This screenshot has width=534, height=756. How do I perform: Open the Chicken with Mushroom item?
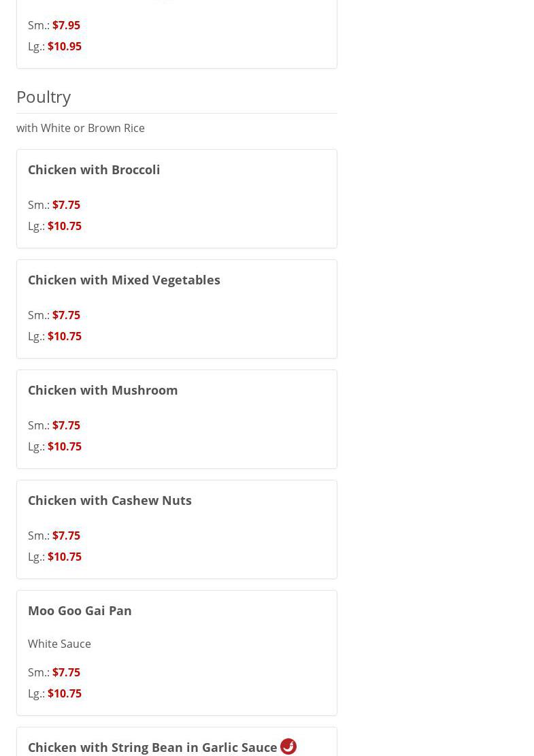click(x=103, y=390)
